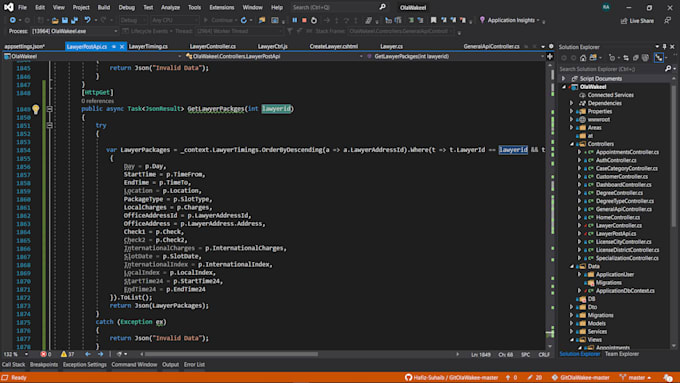This screenshot has width=680, height=383.
Task: Collapse the Controllers folder
Action: (572, 144)
